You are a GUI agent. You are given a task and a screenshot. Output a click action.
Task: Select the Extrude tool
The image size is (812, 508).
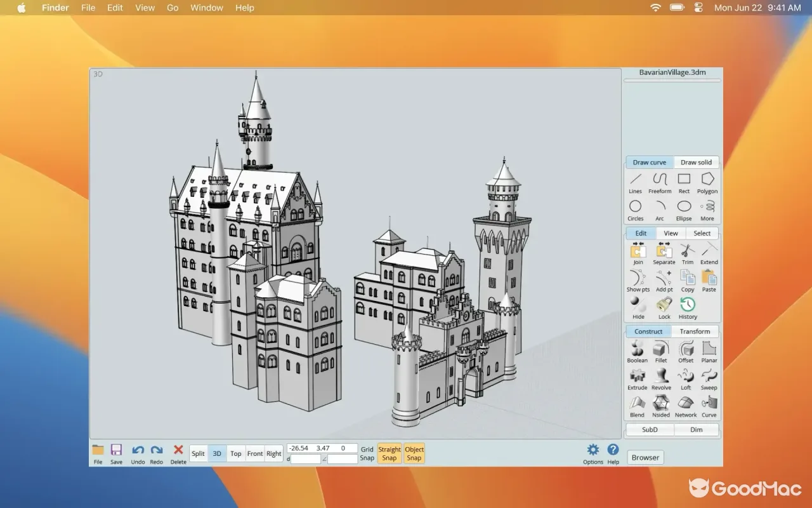tap(638, 380)
